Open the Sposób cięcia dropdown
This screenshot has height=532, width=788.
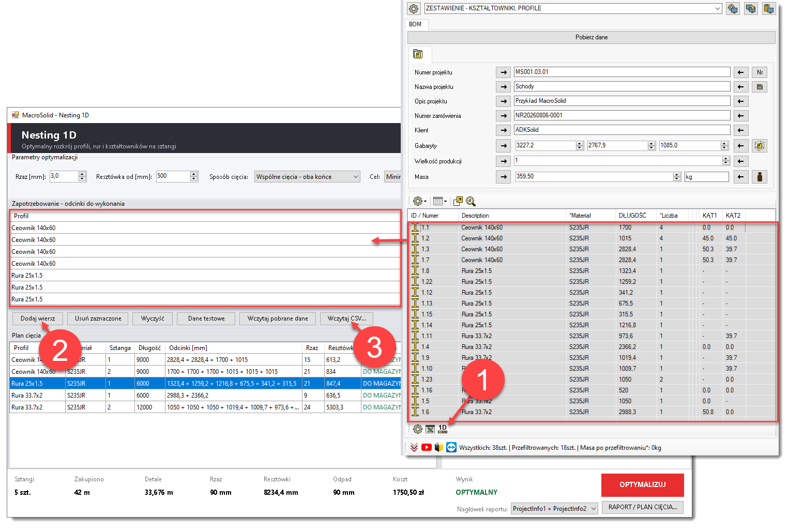pyautogui.click(x=307, y=177)
